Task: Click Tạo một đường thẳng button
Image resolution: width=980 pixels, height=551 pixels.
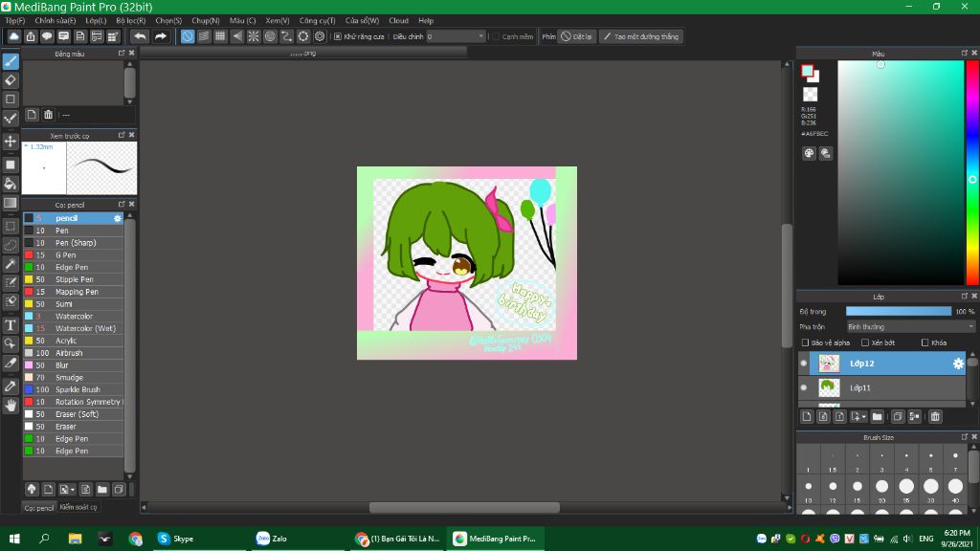Action: tap(640, 37)
